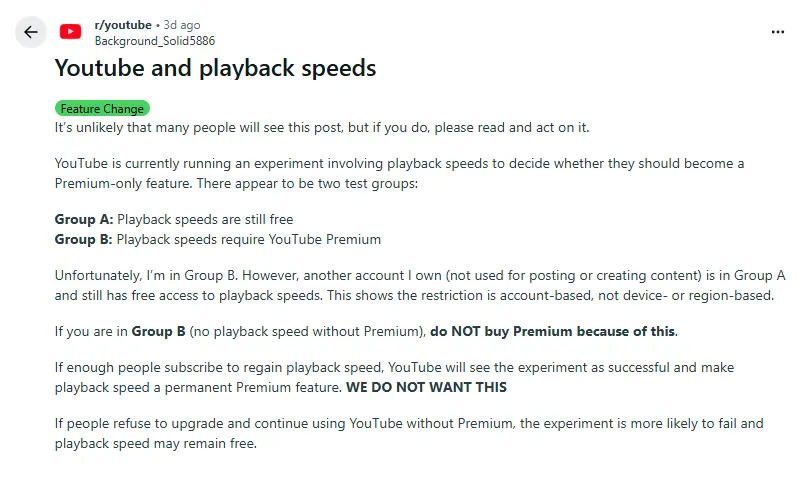Viewport: 808px width, 487px height.
Task: Open Background_Solid5886 user profile
Action: pos(154,41)
